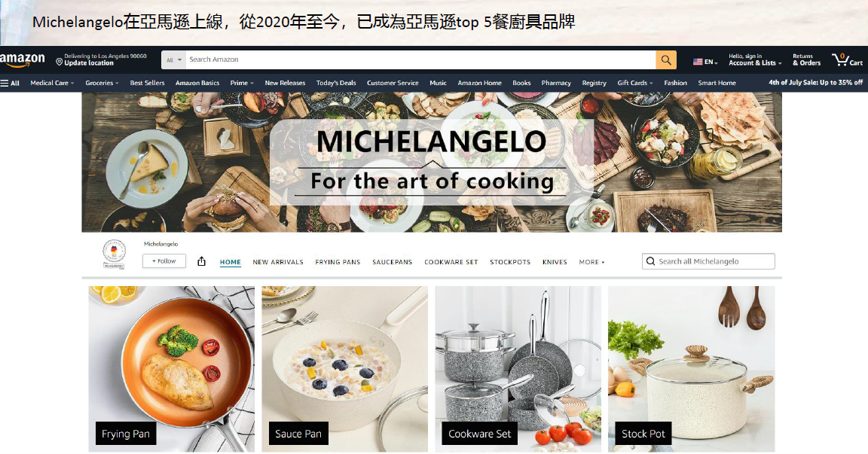The height and width of the screenshot is (454, 868).
Task: Click the US flag language icon
Action: 698,62
